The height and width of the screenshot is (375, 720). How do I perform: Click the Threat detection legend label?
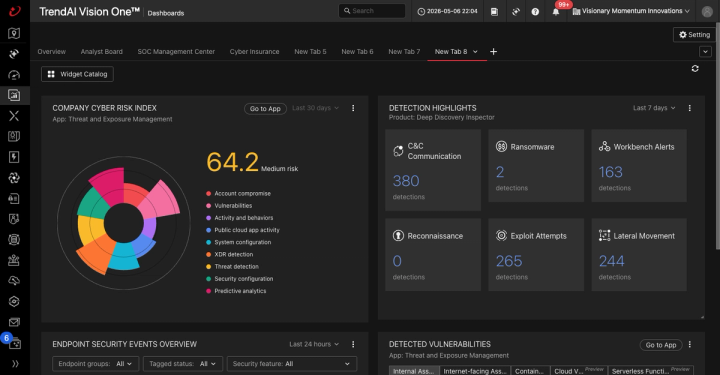[236, 267]
